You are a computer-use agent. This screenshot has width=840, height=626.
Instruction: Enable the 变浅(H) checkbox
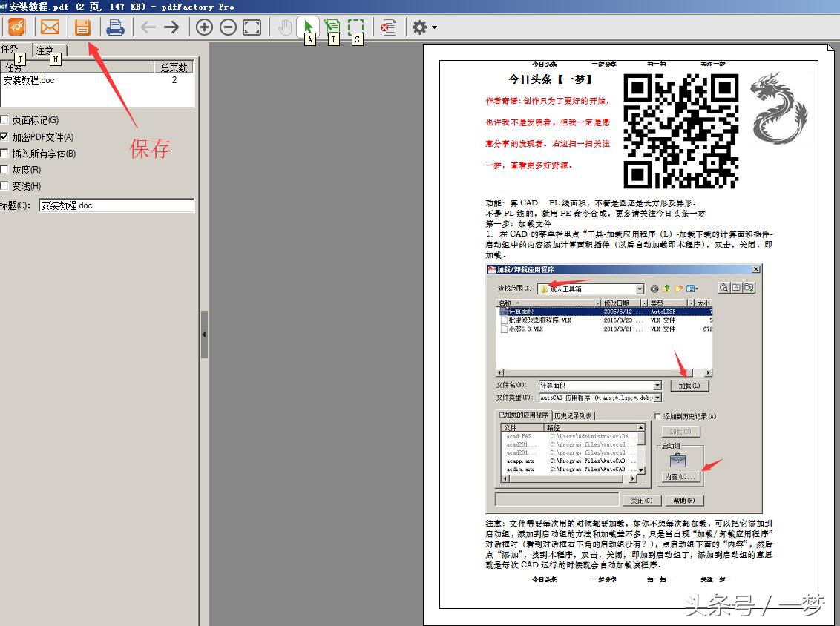pos(4,186)
